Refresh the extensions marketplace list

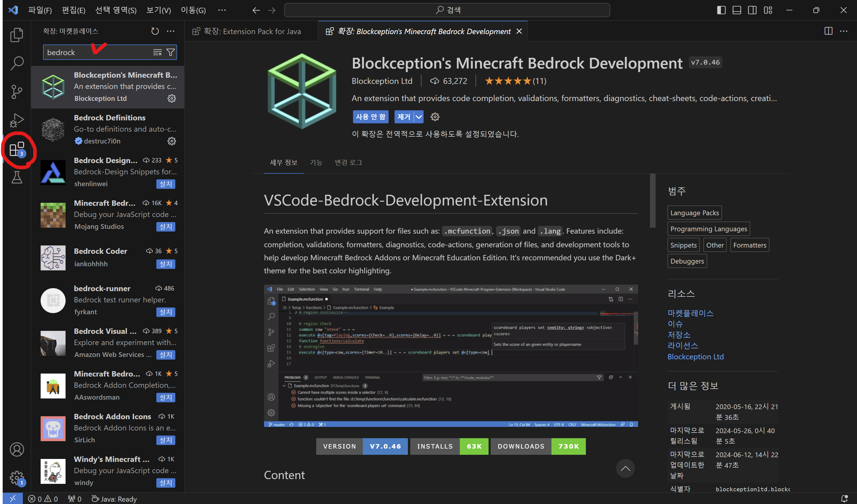(x=155, y=31)
